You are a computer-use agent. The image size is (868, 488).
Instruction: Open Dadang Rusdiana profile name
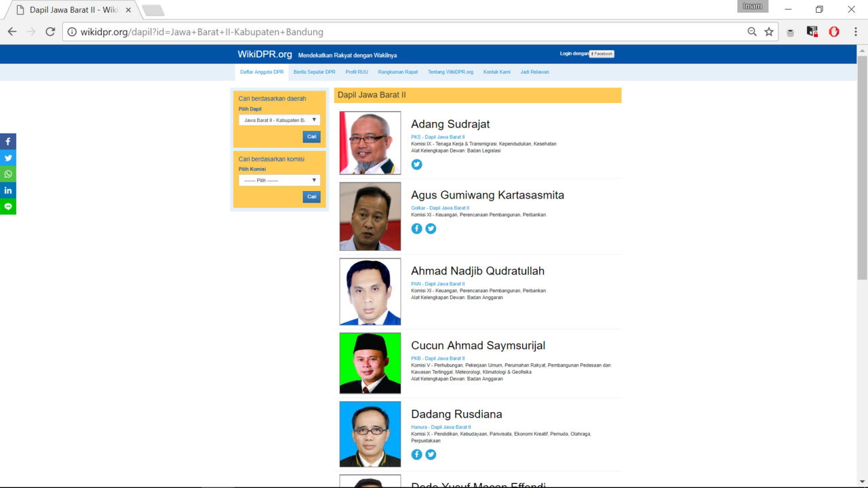click(x=456, y=414)
